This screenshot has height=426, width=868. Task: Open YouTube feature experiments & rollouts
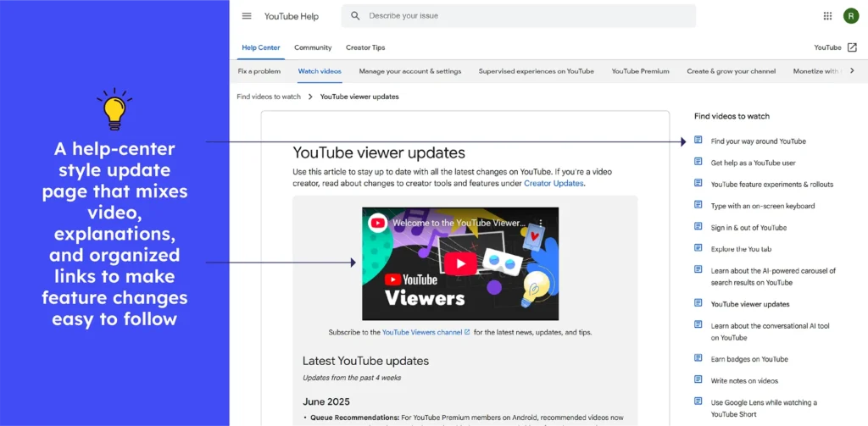coord(771,185)
